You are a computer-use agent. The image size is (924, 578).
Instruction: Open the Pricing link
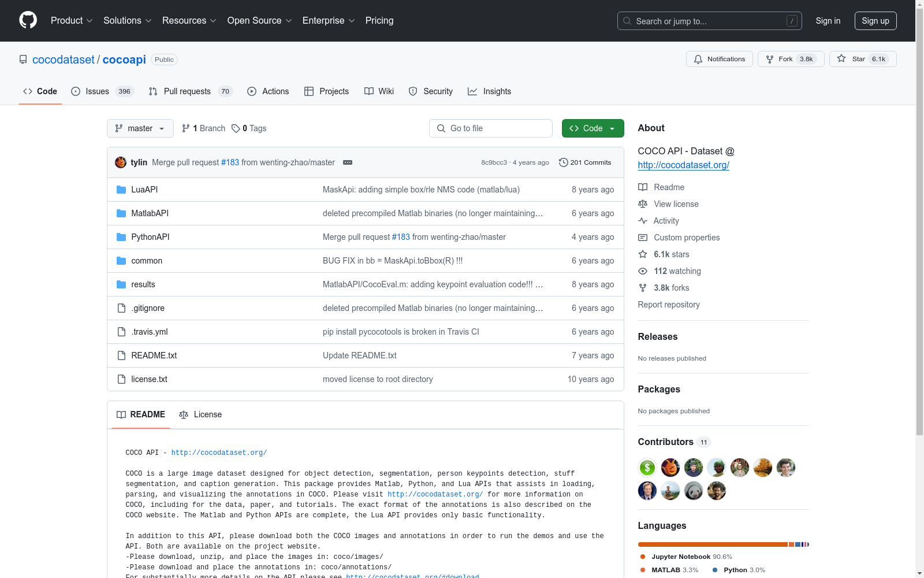(x=379, y=20)
